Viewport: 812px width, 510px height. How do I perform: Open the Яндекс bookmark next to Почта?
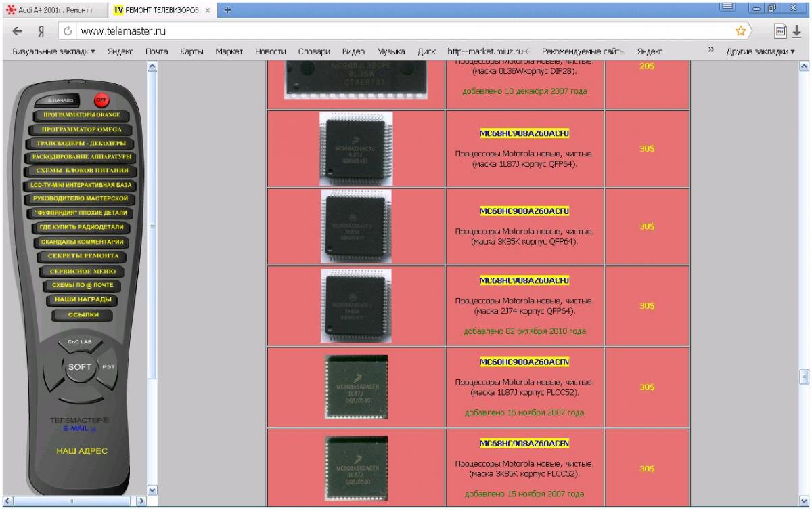(120, 51)
